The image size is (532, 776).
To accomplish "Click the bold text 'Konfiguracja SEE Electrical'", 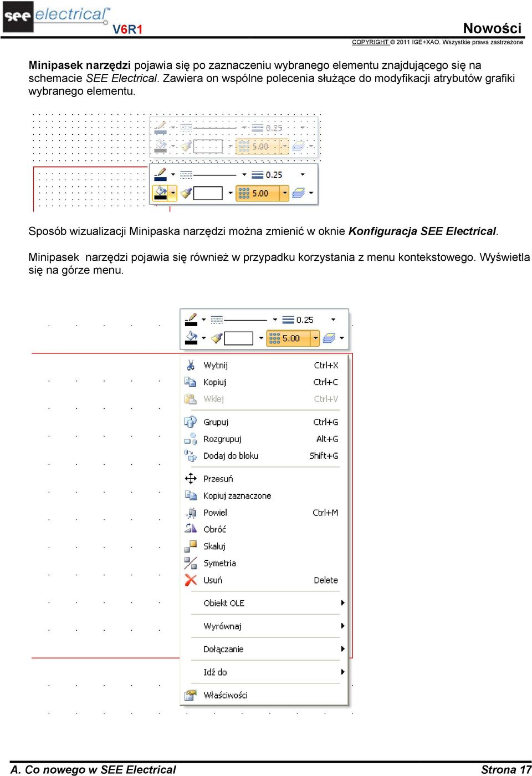I will [422, 231].
